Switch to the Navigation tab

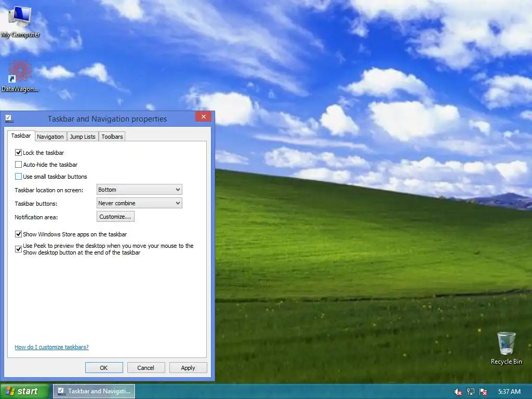[50, 137]
